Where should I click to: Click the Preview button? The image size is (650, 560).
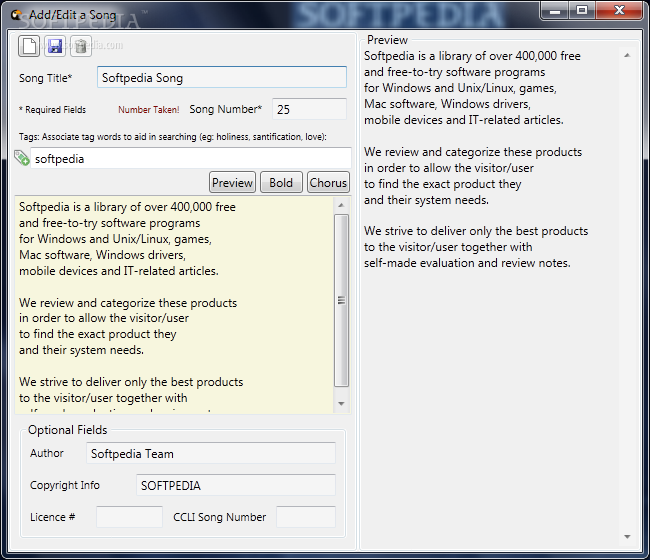tap(233, 182)
